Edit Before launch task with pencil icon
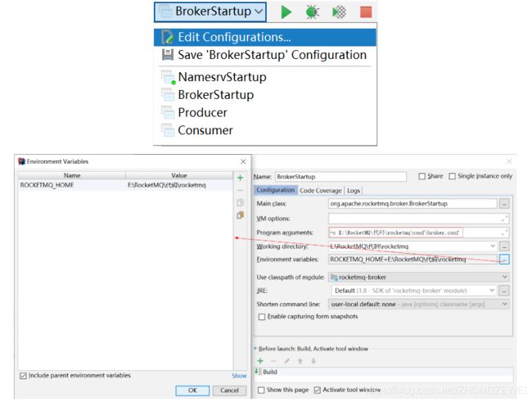The width and height of the screenshot is (532, 402). (x=287, y=361)
